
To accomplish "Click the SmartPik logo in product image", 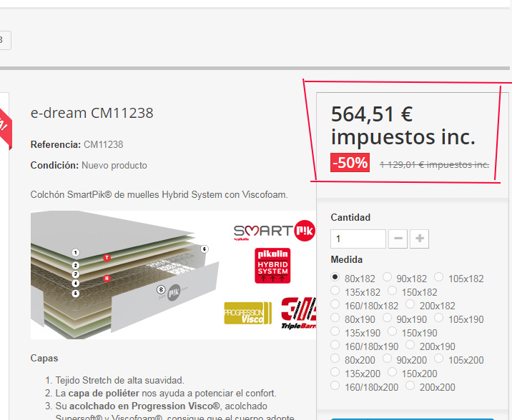I will [274, 231].
